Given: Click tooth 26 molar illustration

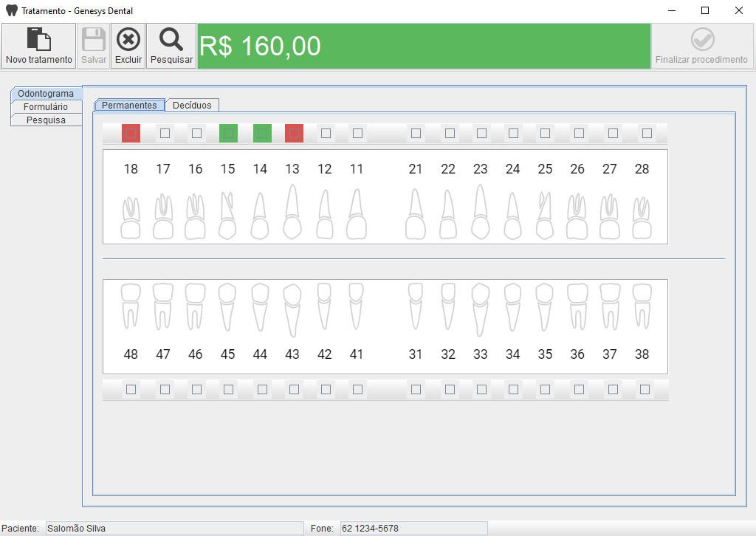Looking at the screenshot, I should 577,217.
